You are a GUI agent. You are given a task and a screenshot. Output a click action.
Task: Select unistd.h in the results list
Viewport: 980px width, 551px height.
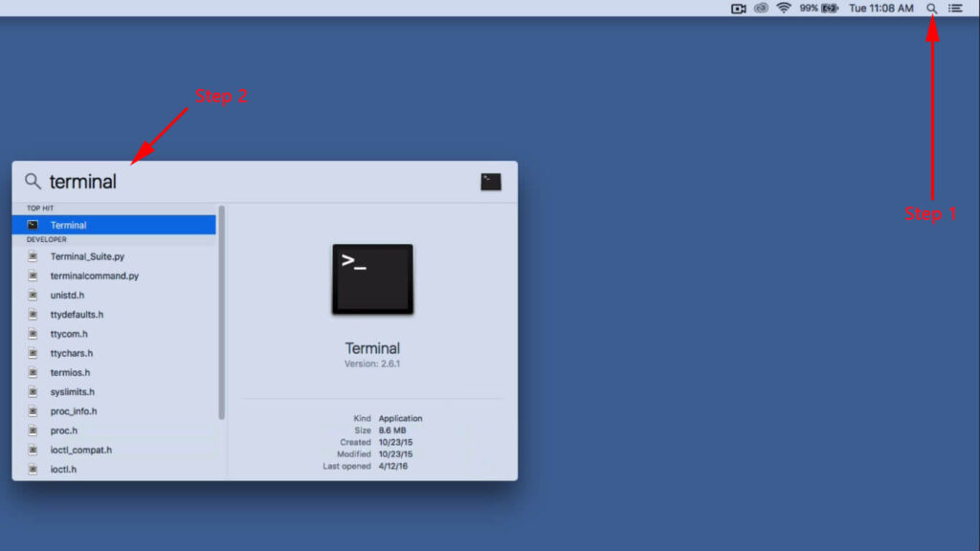pos(114,295)
